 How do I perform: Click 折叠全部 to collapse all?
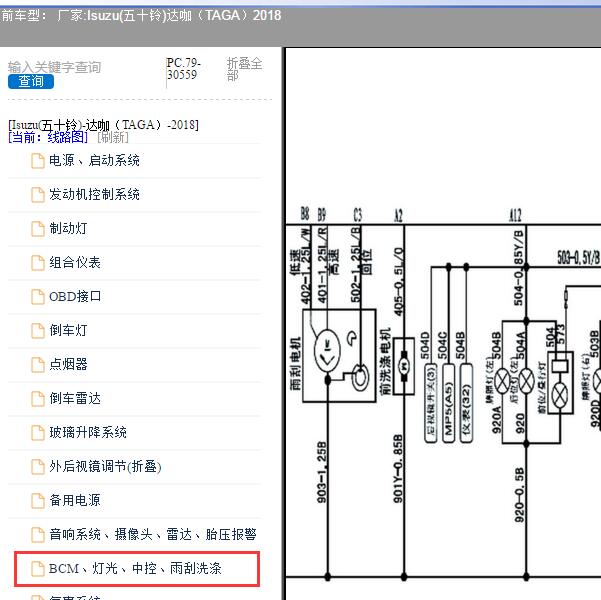[x=244, y=69]
